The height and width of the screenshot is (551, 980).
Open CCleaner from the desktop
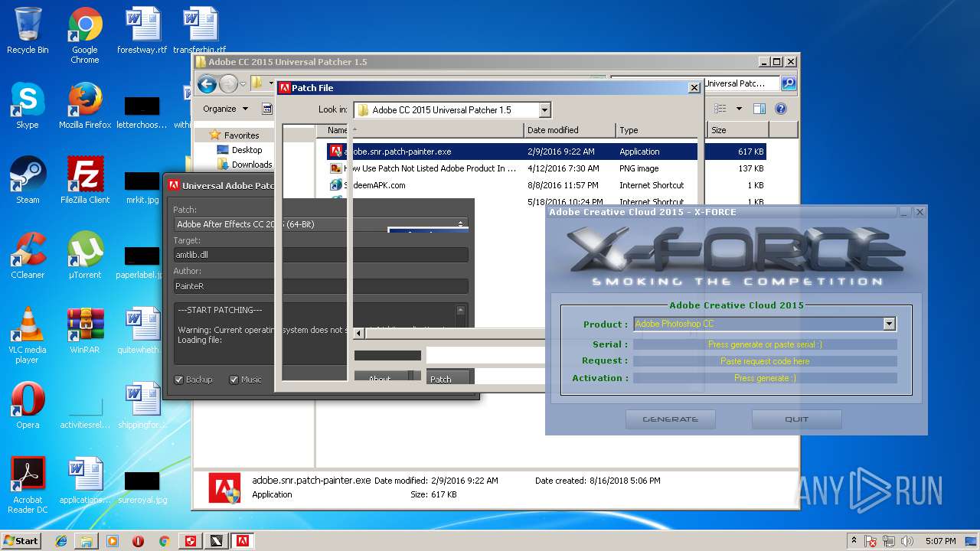point(28,256)
